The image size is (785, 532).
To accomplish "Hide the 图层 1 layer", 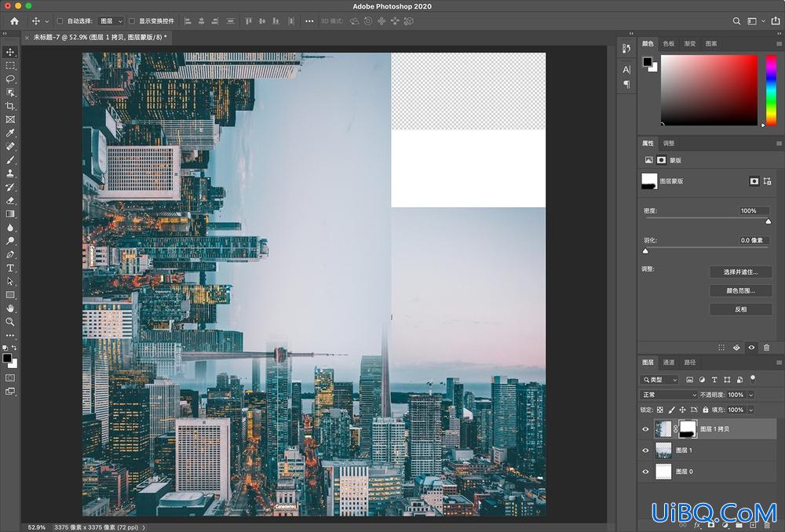I will click(645, 450).
